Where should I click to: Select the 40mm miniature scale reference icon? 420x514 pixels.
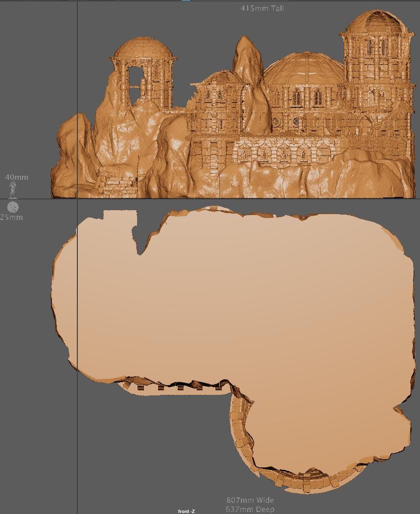[x=13, y=188]
